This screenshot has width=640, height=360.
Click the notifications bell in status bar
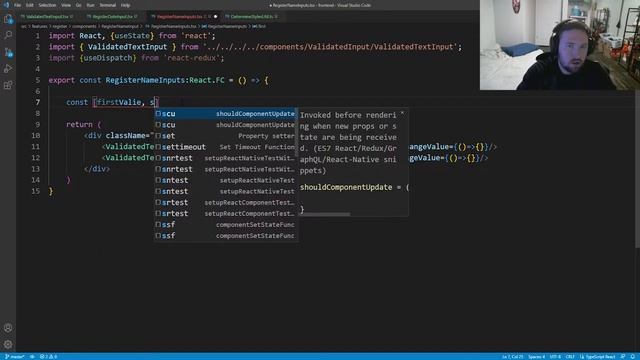pyautogui.click(x=633, y=357)
